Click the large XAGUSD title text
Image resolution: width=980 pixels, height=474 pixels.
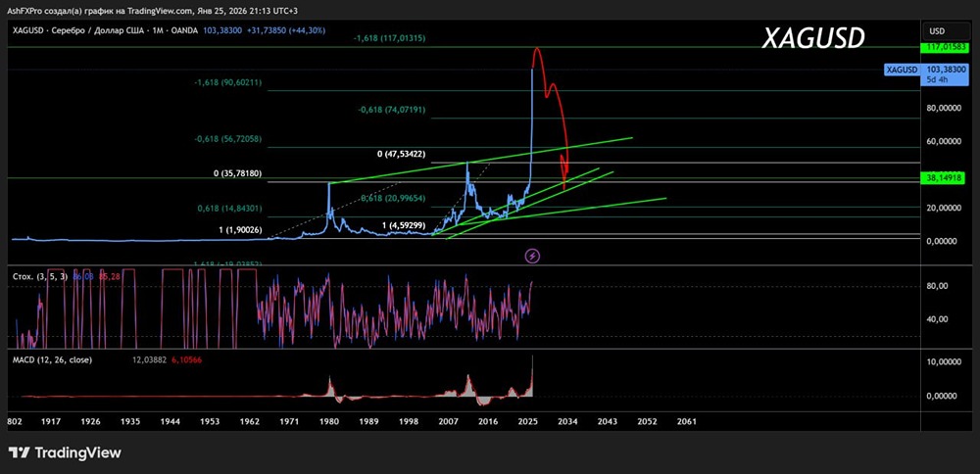(813, 39)
